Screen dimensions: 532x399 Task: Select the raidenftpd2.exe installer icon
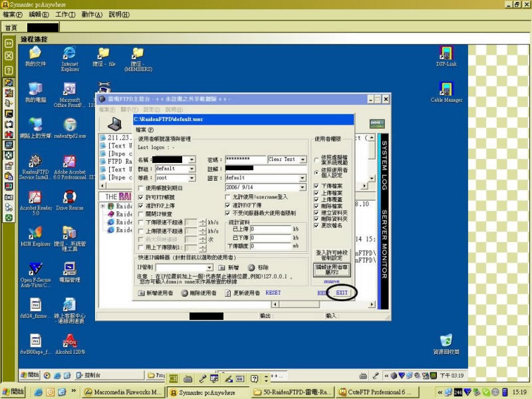[x=70, y=128]
